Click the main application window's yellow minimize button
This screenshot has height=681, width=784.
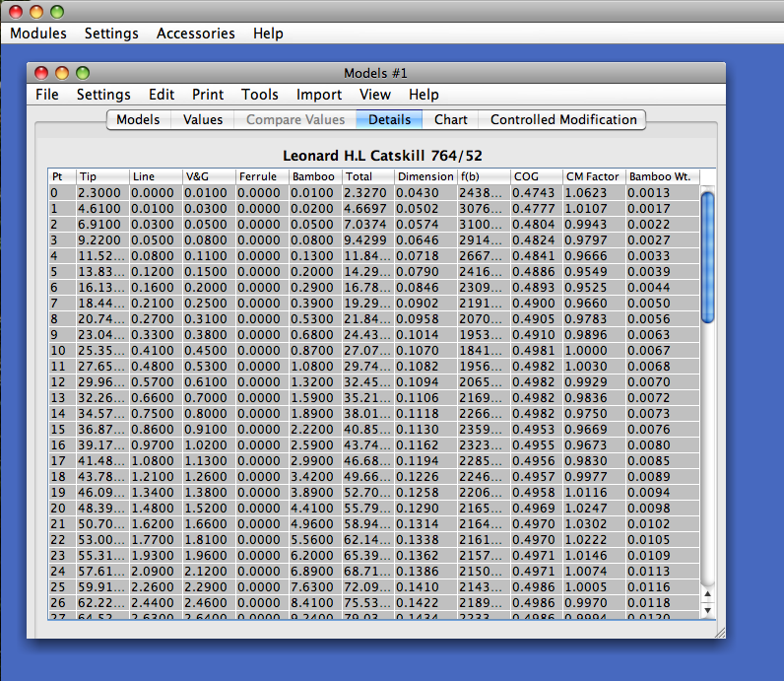tap(36, 12)
